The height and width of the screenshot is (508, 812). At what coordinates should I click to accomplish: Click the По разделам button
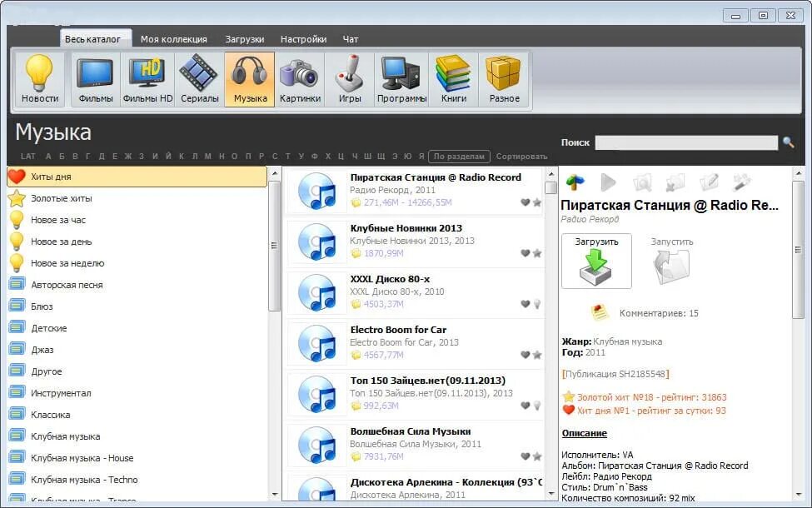[459, 156]
